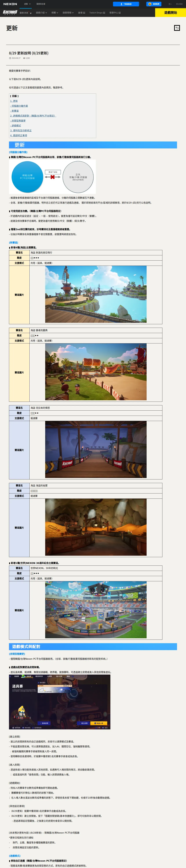This screenshot has height=868, width=186.
Task: Click the [進入房間] paragraph heading
Action: click(14, 765)
